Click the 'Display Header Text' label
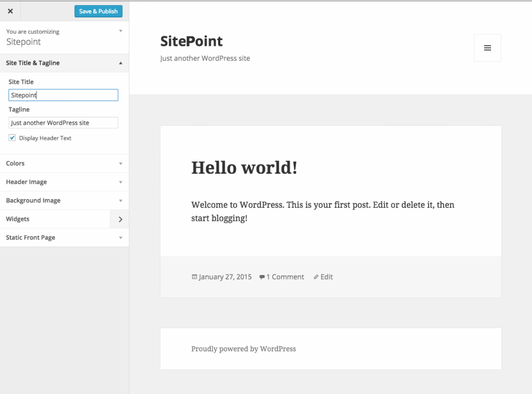The image size is (532, 394). pyautogui.click(x=45, y=138)
